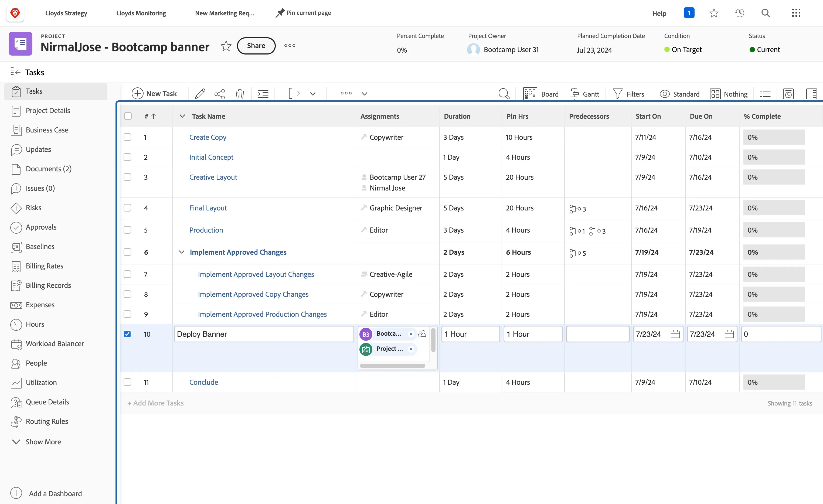Screen dimensions: 823x504
Task: Open global search in top bar
Action: (x=766, y=13)
